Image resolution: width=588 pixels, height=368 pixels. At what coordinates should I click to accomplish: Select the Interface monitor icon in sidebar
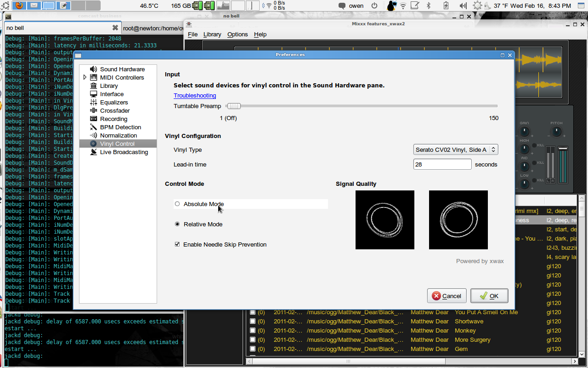[93, 94]
